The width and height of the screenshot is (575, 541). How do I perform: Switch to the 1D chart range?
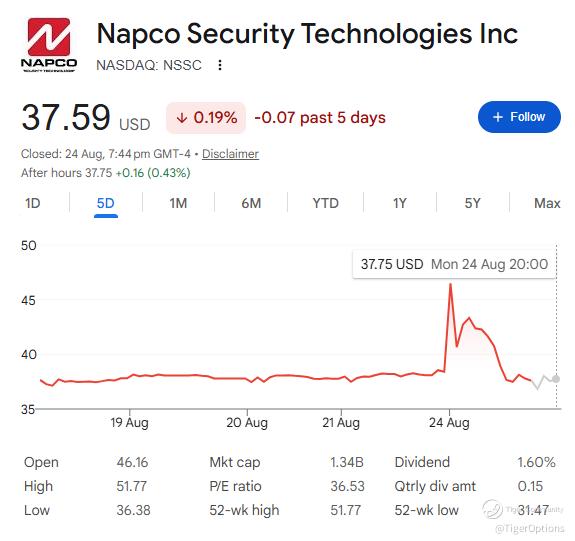click(33, 203)
